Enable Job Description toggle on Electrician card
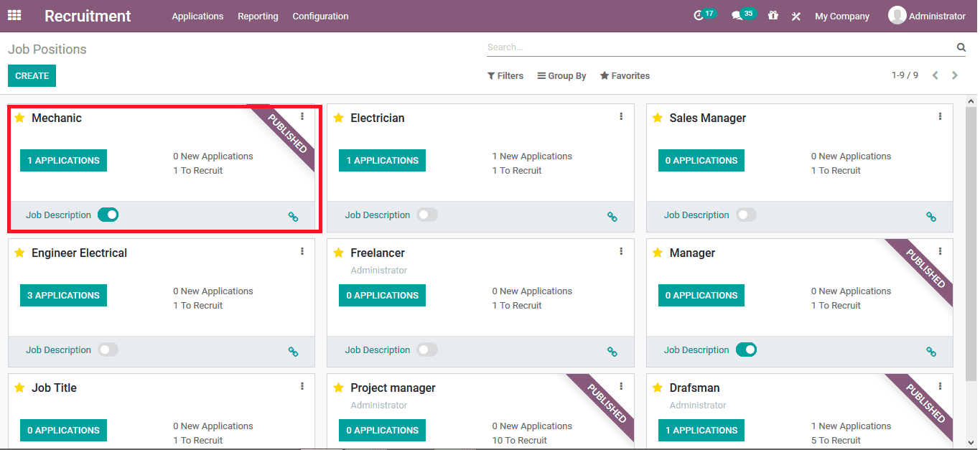This screenshot has height=450, width=980. click(x=427, y=215)
